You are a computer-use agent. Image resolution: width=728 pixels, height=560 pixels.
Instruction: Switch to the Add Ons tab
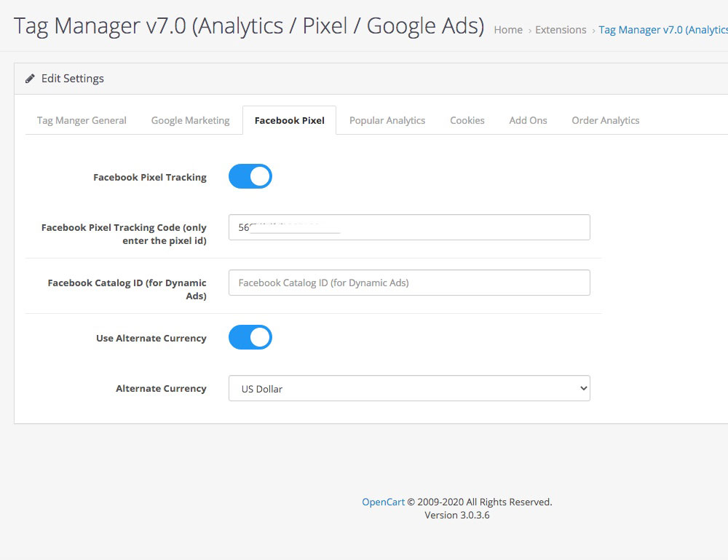point(528,120)
